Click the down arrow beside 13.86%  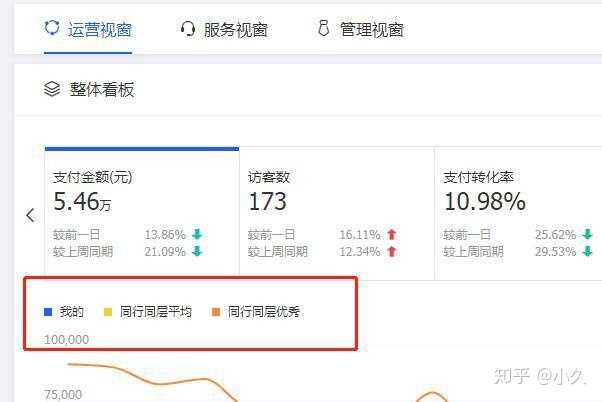pyautogui.click(x=197, y=234)
